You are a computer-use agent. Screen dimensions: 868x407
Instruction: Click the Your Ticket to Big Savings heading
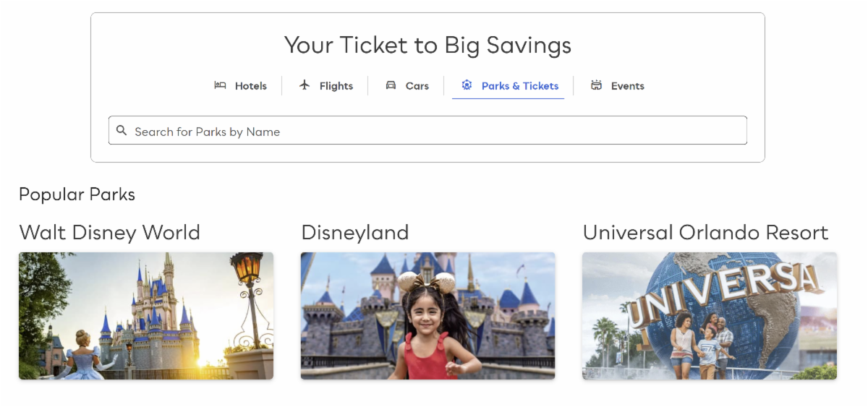click(x=427, y=46)
